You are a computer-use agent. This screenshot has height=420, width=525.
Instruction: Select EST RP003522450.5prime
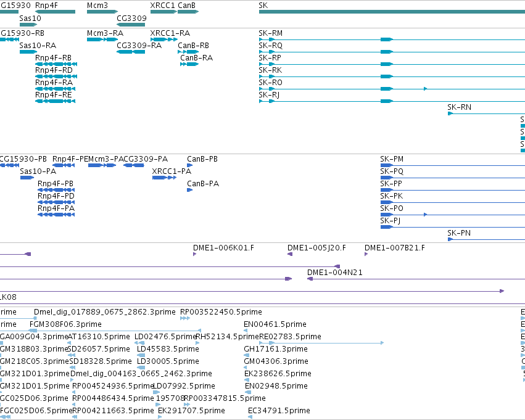click(185, 318)
